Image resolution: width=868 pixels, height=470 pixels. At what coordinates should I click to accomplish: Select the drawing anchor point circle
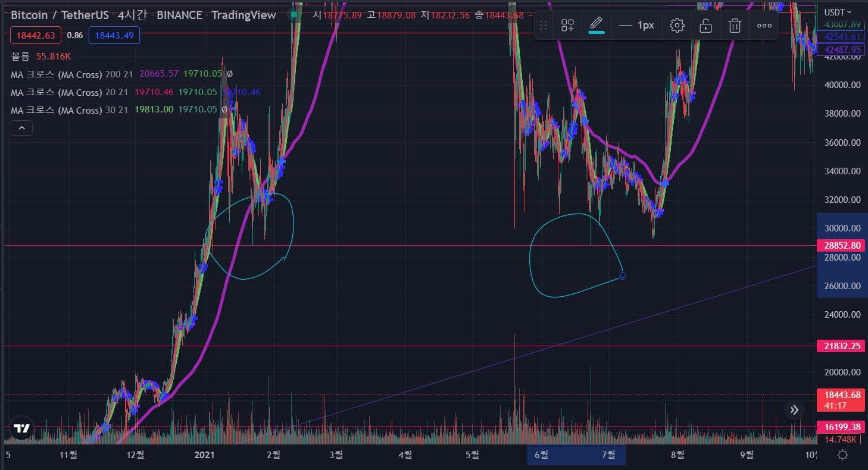623,275
